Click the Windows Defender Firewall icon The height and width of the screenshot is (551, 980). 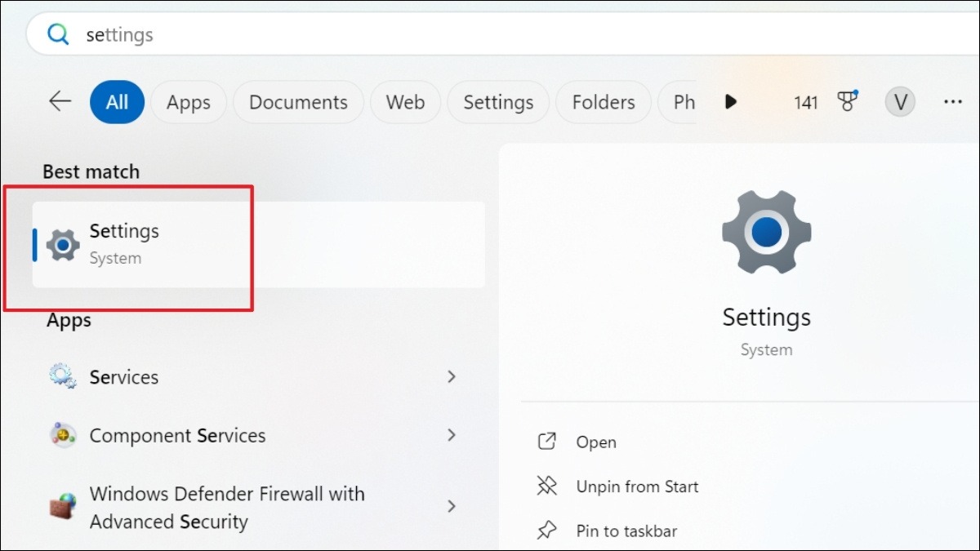point(63,507)
